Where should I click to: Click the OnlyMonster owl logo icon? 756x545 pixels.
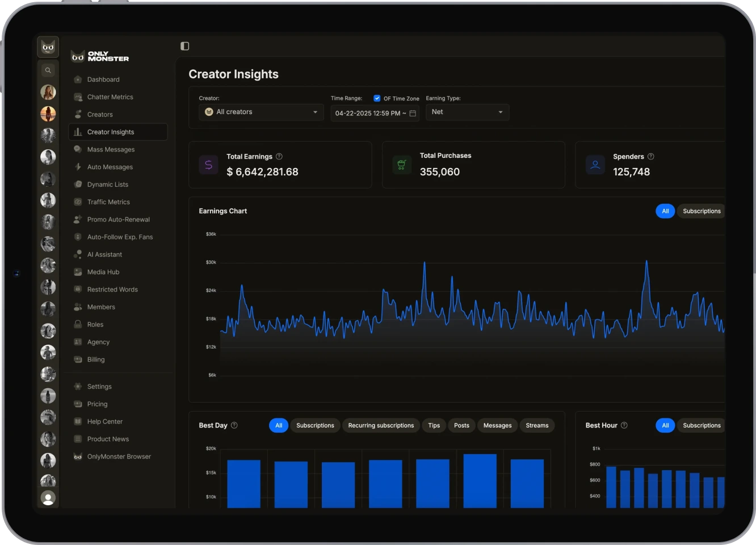pos(48,47)
